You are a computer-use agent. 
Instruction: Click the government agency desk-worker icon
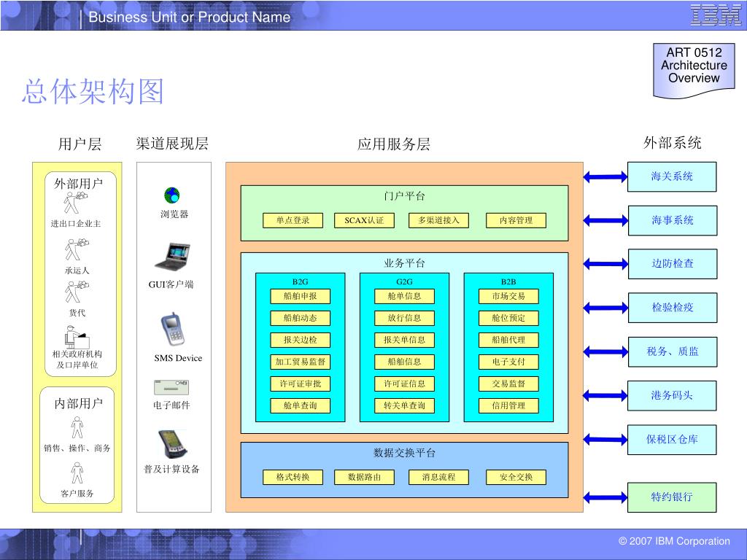[x=77, y=337]
